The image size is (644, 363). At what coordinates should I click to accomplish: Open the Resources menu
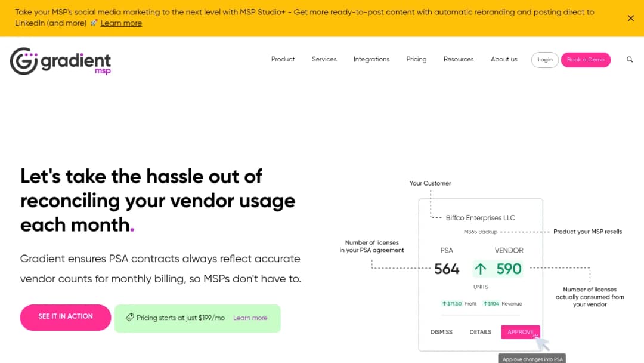(459, 60)
